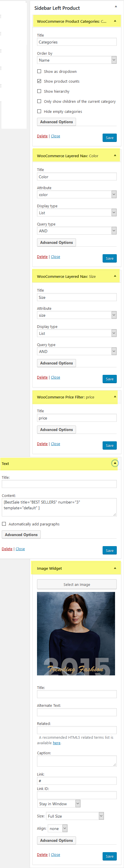
Task: Collapse WooCommerce Product Categories widget arrow
Action: point(115,21)
